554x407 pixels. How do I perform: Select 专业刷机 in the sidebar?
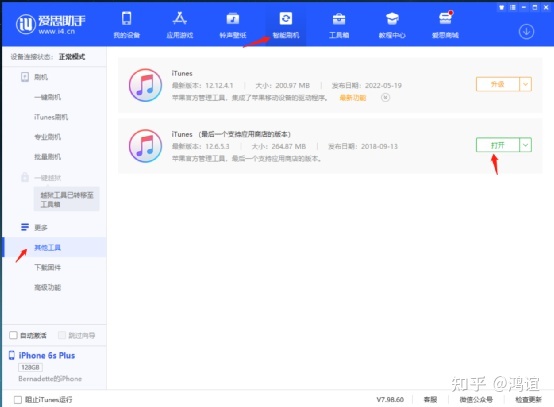click(47, 137)
